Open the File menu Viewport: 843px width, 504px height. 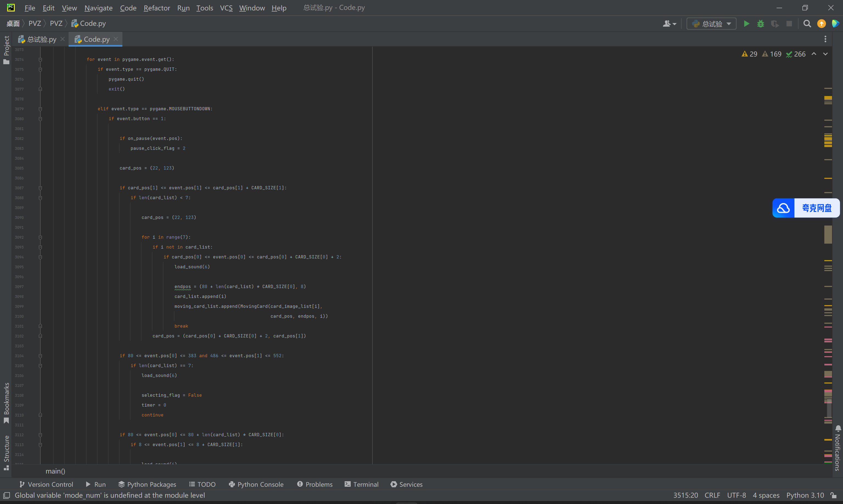(30, 8)
